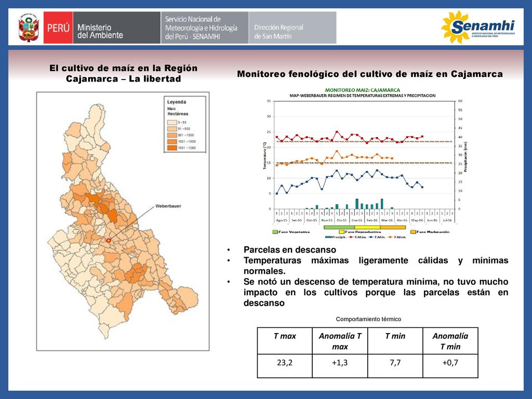Pick the 51-500 hectáreas legend swatch
Screen dimensions: 532x399
pos(172,129)
